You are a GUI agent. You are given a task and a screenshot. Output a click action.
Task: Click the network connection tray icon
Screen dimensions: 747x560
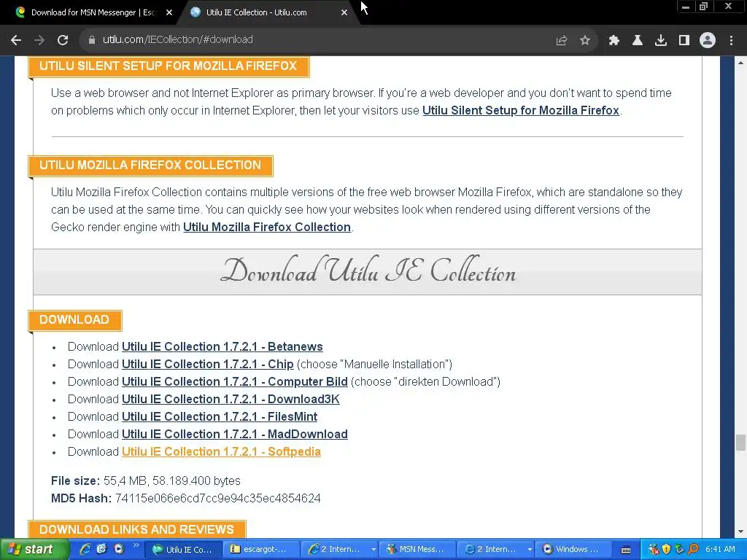click(679, 550)
